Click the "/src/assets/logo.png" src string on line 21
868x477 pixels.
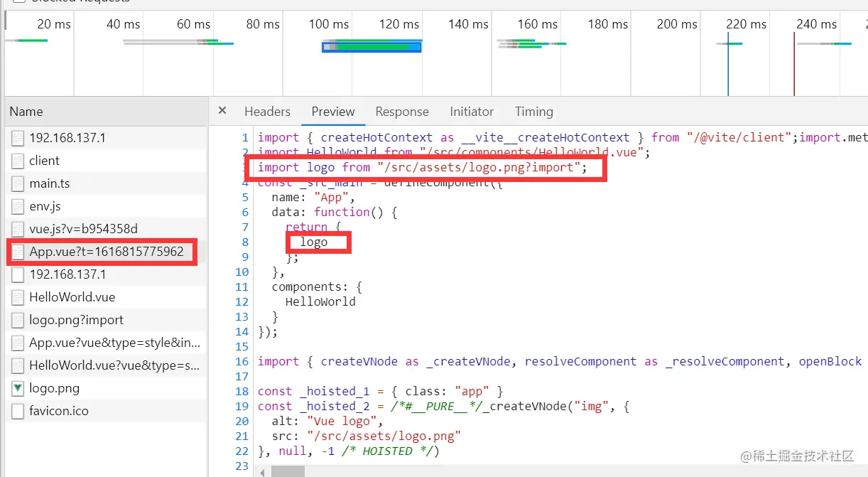pos(384,436)
